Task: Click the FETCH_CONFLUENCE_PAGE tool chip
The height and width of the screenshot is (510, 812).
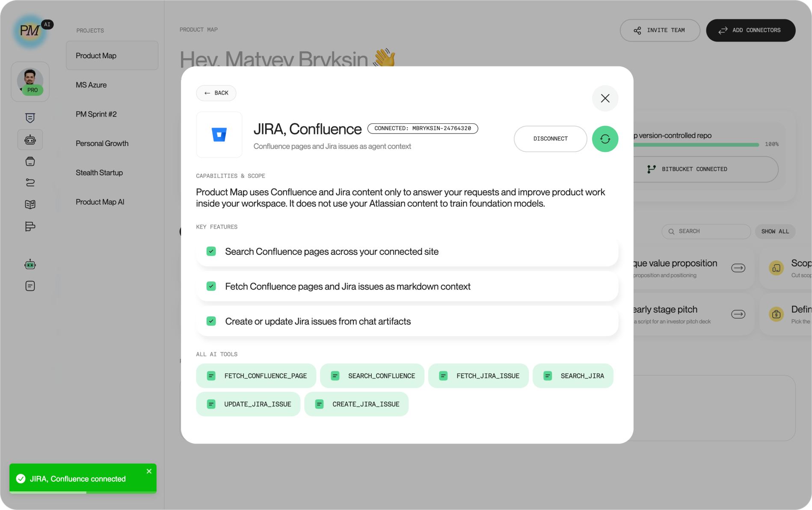Action: (256, 376)
